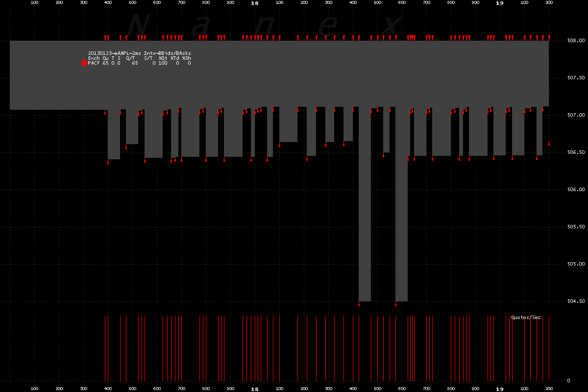Click the XQt column header in legend
Viewport: 588px width, 392px height.
coord(163,58)
